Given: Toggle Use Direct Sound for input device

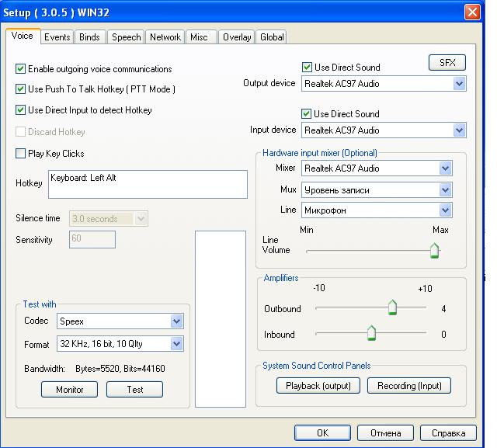Looking at the screenshot, I should (x=306, y=113).
